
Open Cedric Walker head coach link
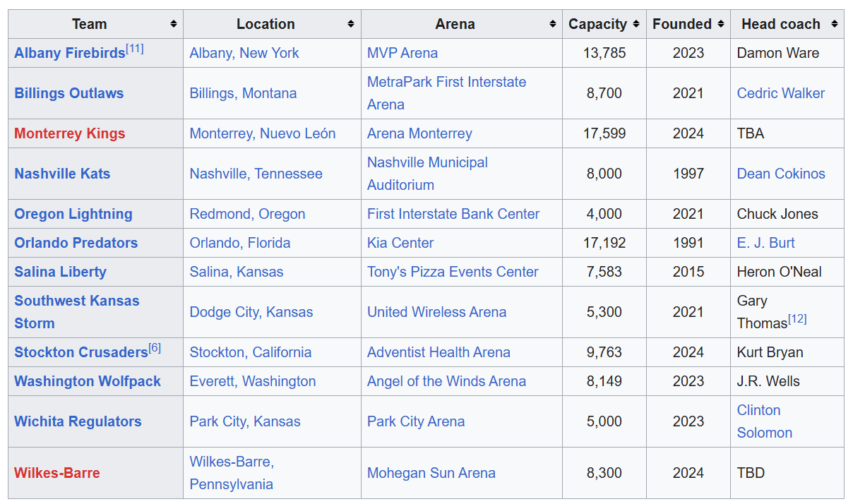780,93
